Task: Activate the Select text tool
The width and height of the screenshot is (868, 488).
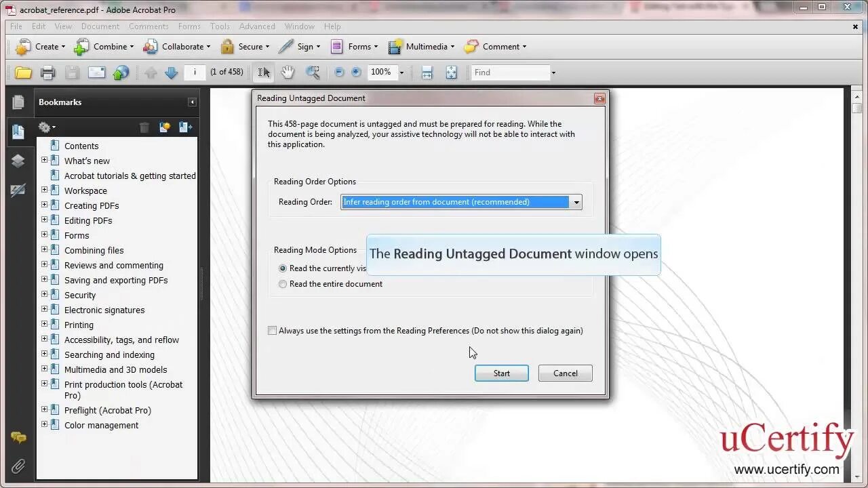Action: [x=264, y=73]
